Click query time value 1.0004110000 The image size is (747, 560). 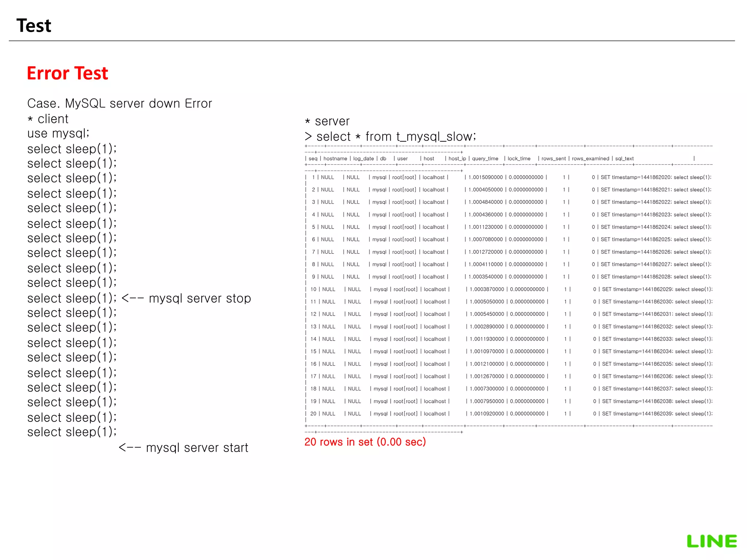click(x=485, y=264)
